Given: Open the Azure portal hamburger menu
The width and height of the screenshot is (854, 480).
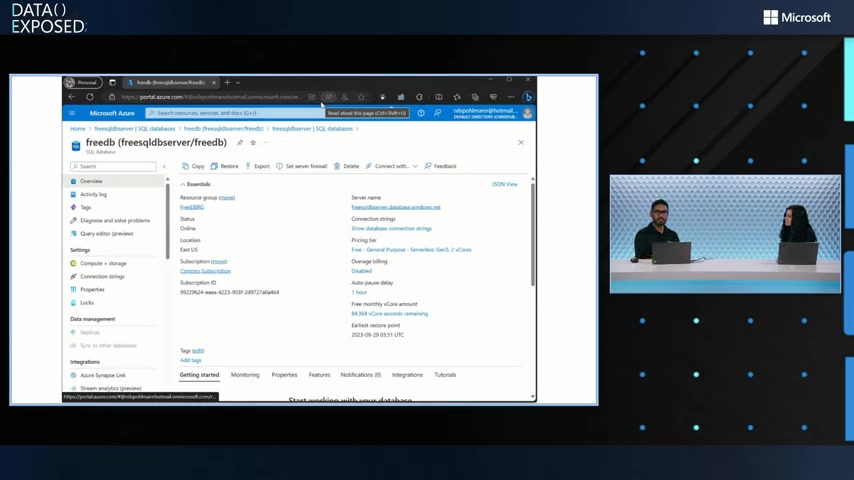Looking at the screenshot, I should pos(72,113).
